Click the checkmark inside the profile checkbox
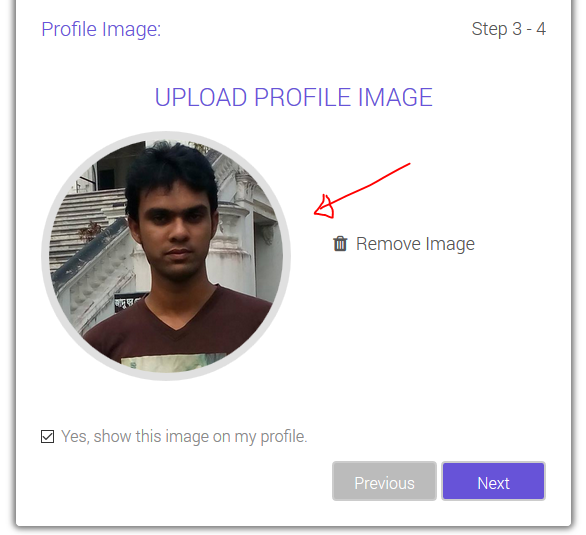586x535 pixels. pyautogui.click(x=47, y=436)
